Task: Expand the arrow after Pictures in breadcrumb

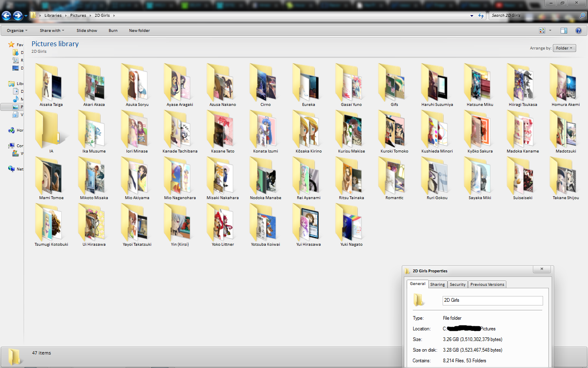Action: point(90,16)
